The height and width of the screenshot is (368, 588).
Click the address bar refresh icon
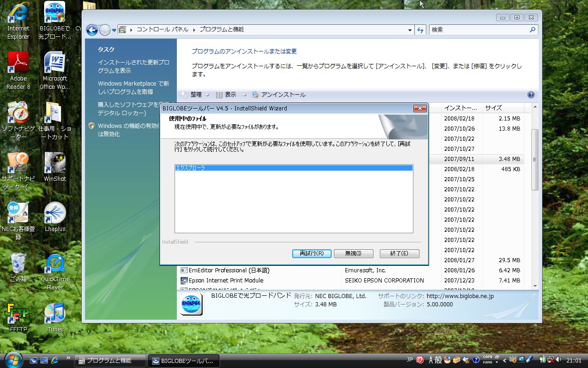click(420, 30)
